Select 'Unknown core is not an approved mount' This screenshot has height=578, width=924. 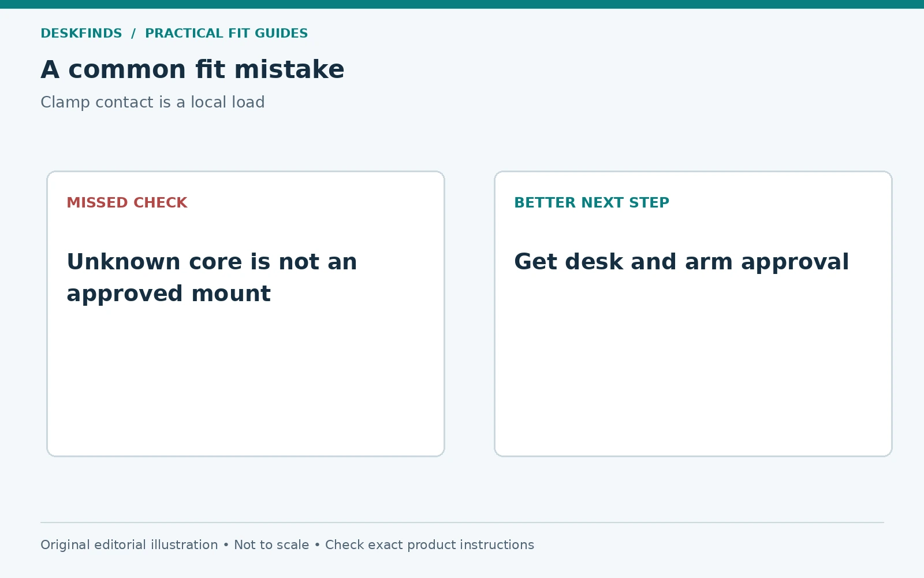tap(212, 277)
